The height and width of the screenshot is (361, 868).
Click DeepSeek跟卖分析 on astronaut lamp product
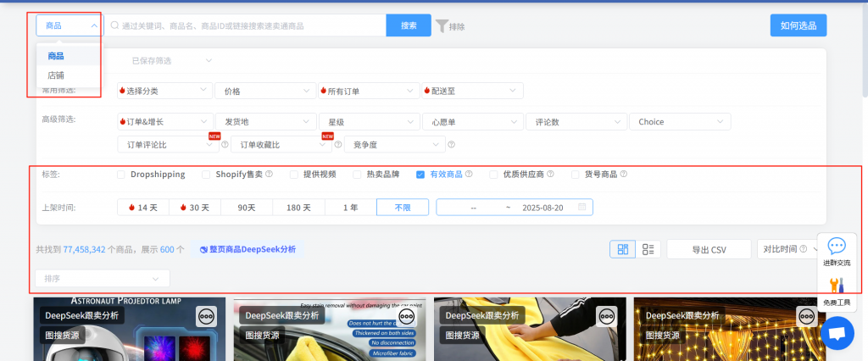(x=82, y=315)
